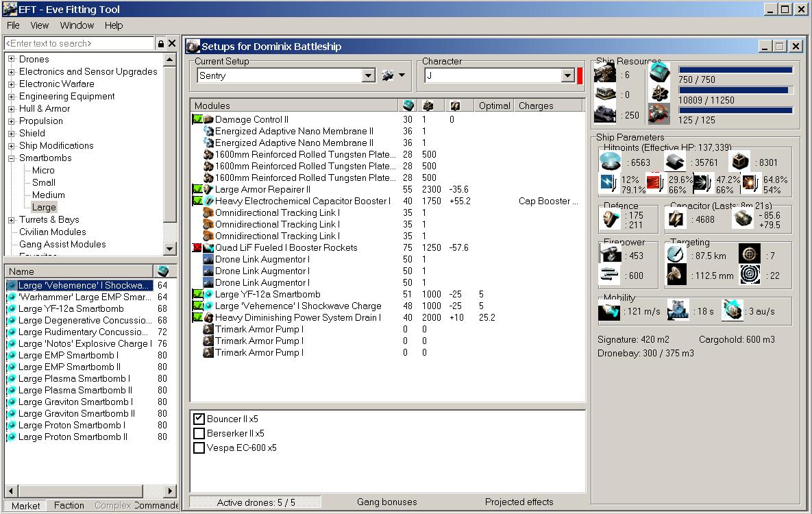Screen dimensions: 812x514
Task: Click the shield hitpoints icon in Ship Parameters
Action: coord(610,162)
